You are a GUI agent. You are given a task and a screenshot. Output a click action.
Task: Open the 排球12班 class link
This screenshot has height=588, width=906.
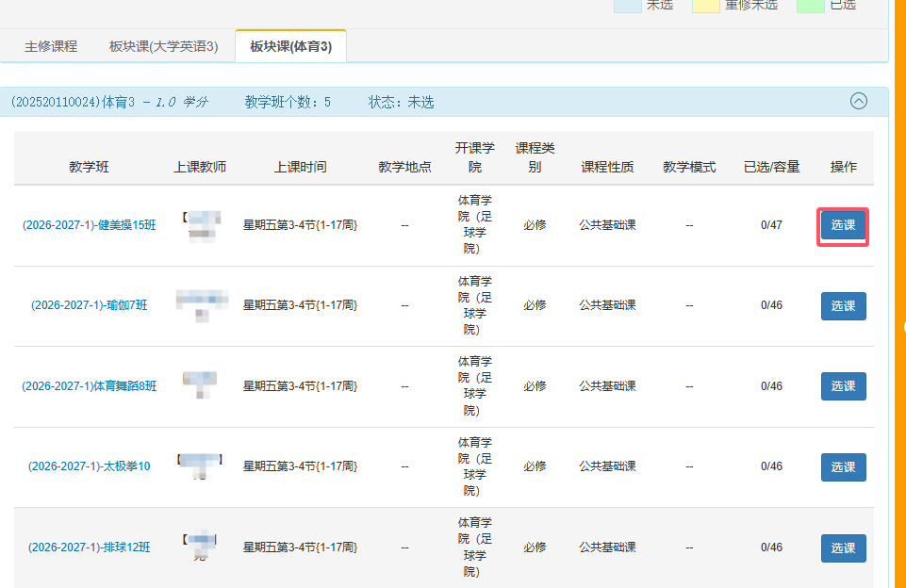pos(89,547)
